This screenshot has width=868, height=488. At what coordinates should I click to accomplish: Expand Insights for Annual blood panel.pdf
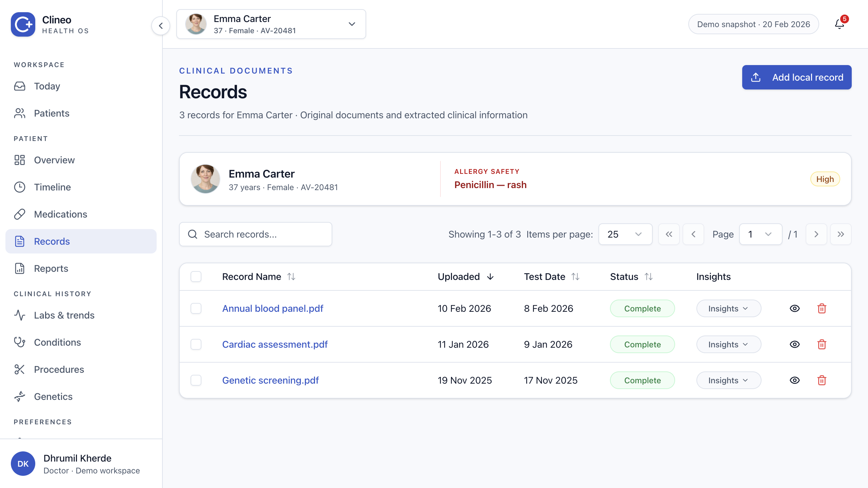click(x=729, y=308)
